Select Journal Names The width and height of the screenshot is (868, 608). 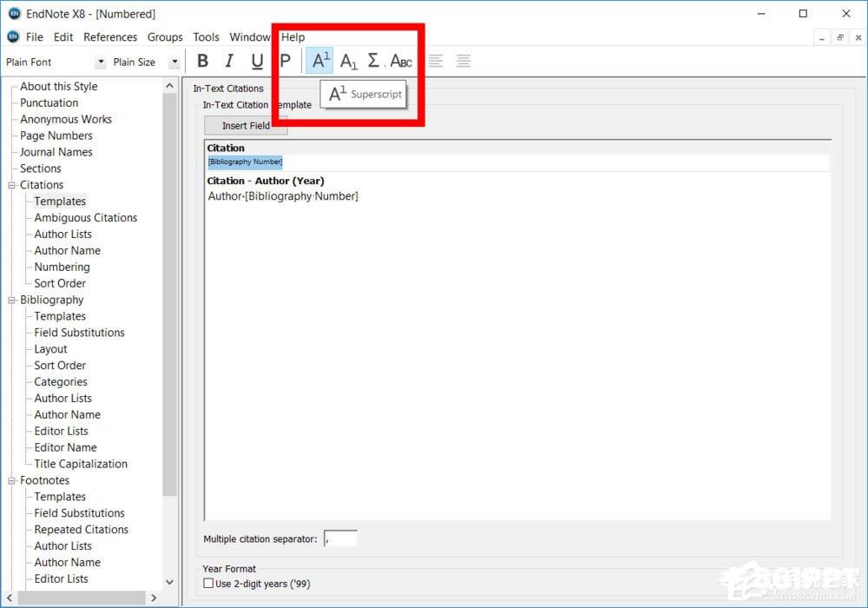coord(56,152)
